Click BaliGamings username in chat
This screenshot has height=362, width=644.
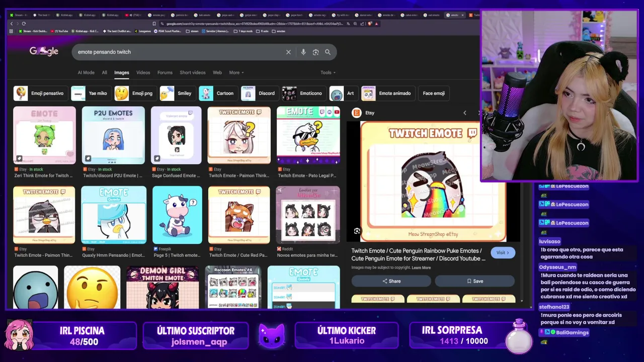[573, 332]
